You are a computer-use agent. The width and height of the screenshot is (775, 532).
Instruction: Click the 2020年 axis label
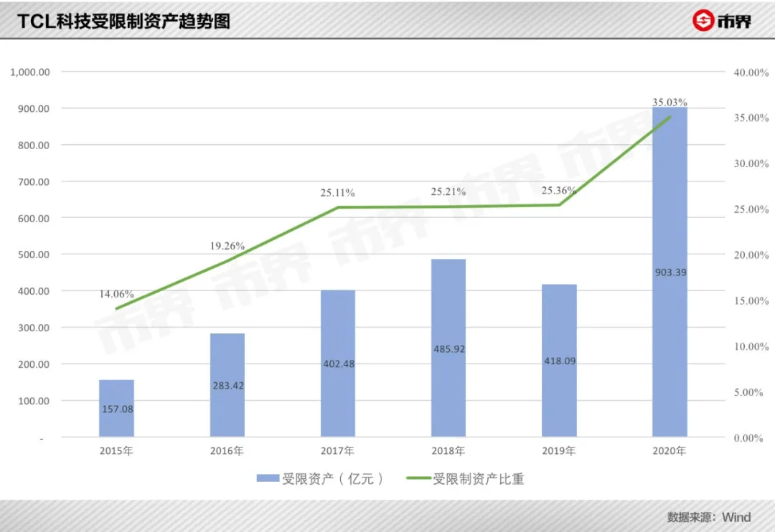[x=670, y=450]
